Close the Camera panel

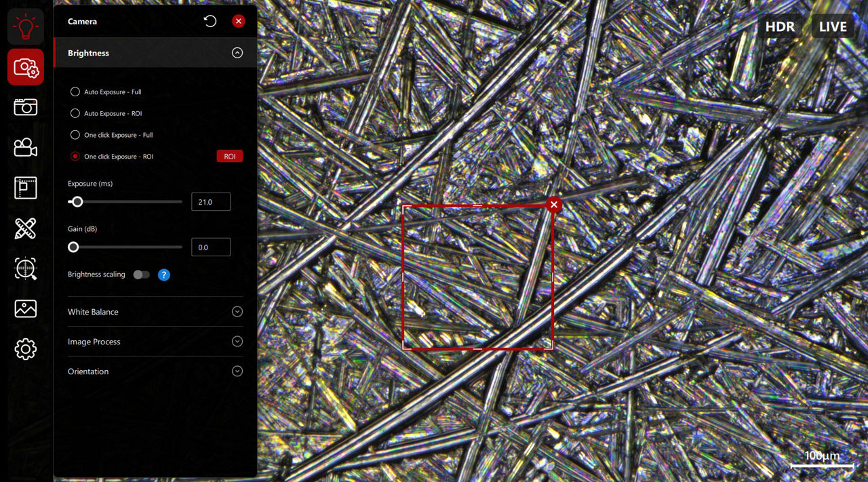click(239, 21)
